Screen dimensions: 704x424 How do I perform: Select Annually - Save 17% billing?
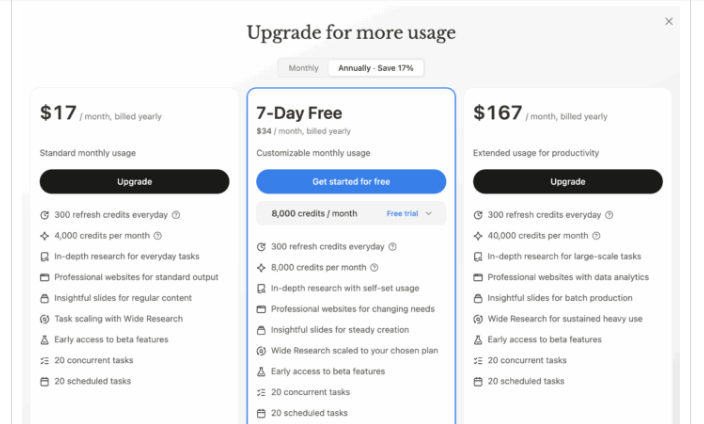point(375,68)
